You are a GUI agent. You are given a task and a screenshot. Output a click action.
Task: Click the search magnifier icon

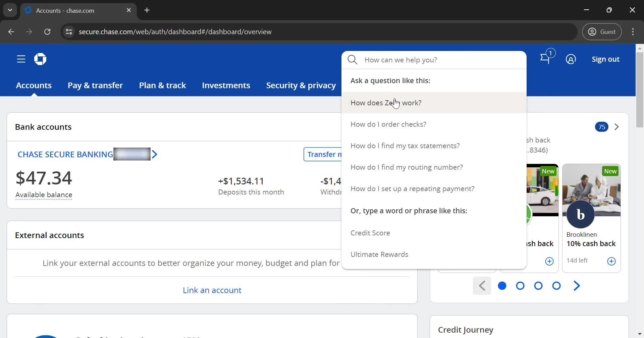(x=352, y=60)
